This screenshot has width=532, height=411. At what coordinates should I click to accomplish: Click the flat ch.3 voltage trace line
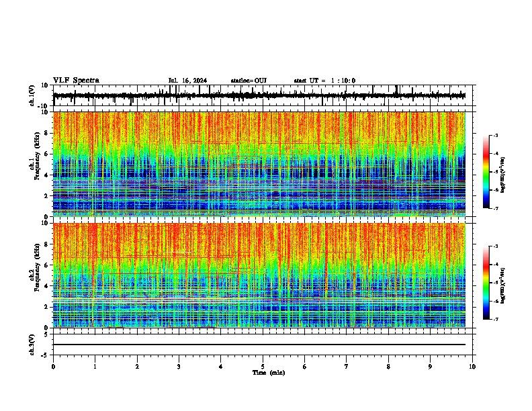click(x=259, y=345)
